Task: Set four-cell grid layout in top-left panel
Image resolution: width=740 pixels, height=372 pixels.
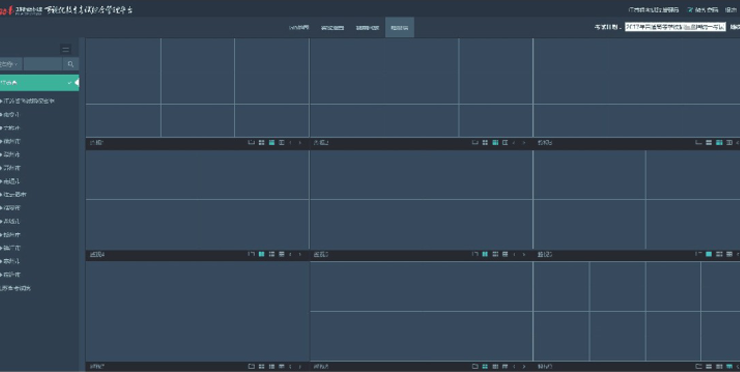Action: click(261, 143)
